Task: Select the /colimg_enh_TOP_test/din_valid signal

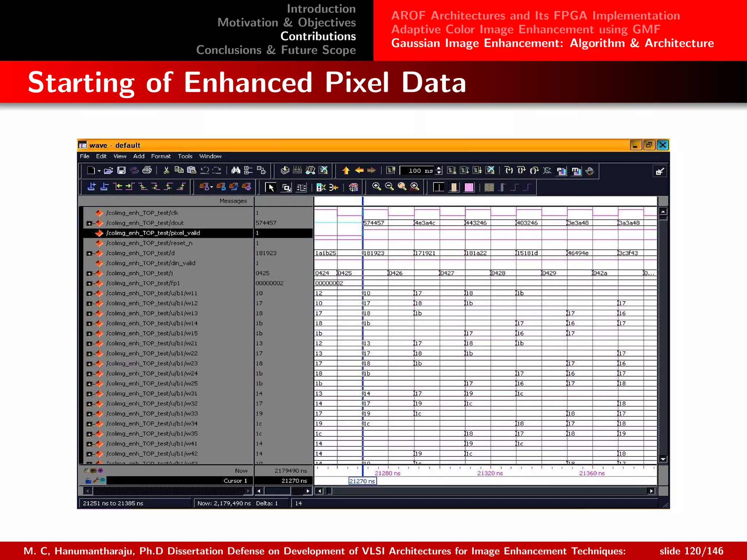Action: tap(151, 263)
